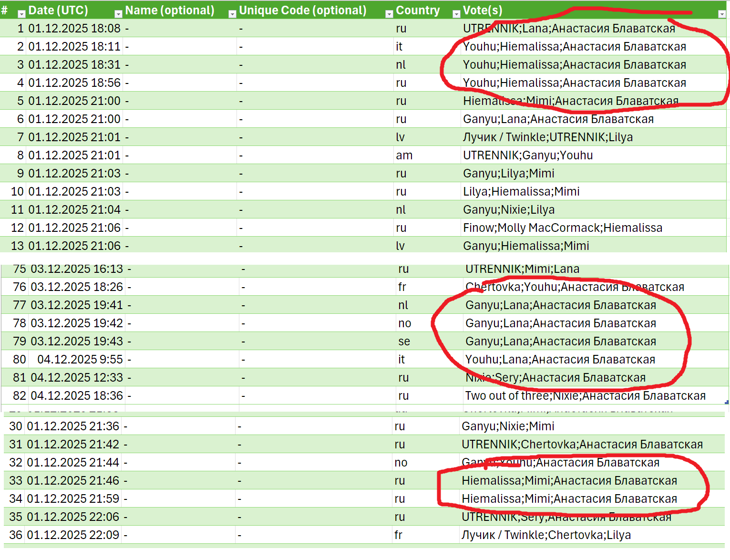The height and width of the screenshot is (560, 730).
Task: Open the Date (UTC) filter dropdown
Action: point(118,14)
